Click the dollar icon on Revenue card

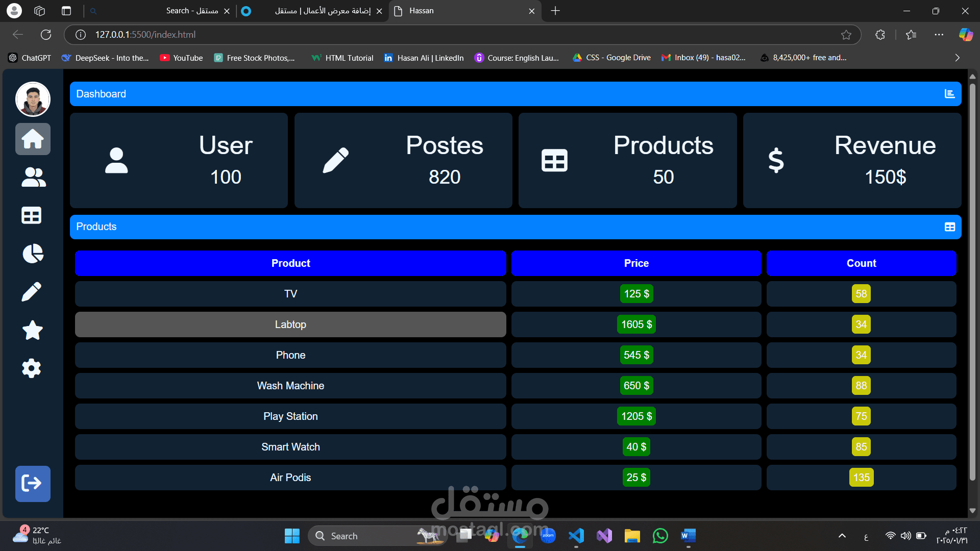(x=776, y=160)
